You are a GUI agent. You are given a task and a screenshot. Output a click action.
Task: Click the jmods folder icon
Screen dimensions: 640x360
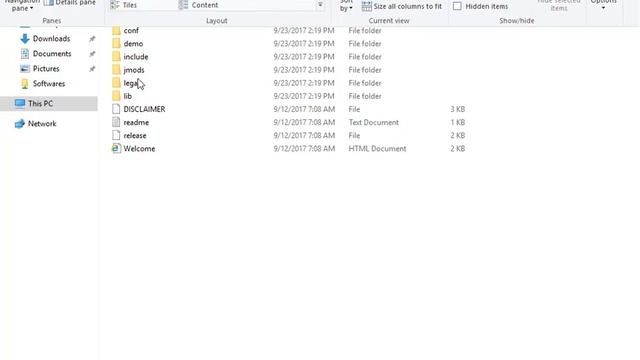click(116, 70)
